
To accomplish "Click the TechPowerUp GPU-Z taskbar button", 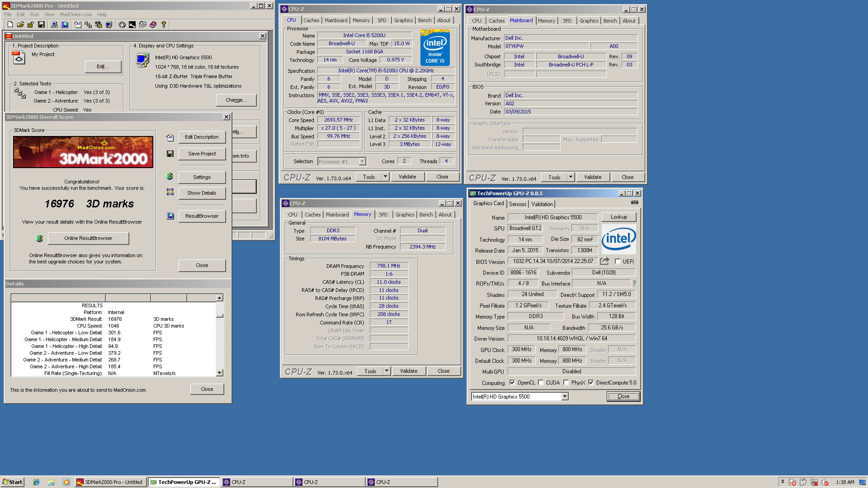I will pyautogui.click(x=184, y=482).
